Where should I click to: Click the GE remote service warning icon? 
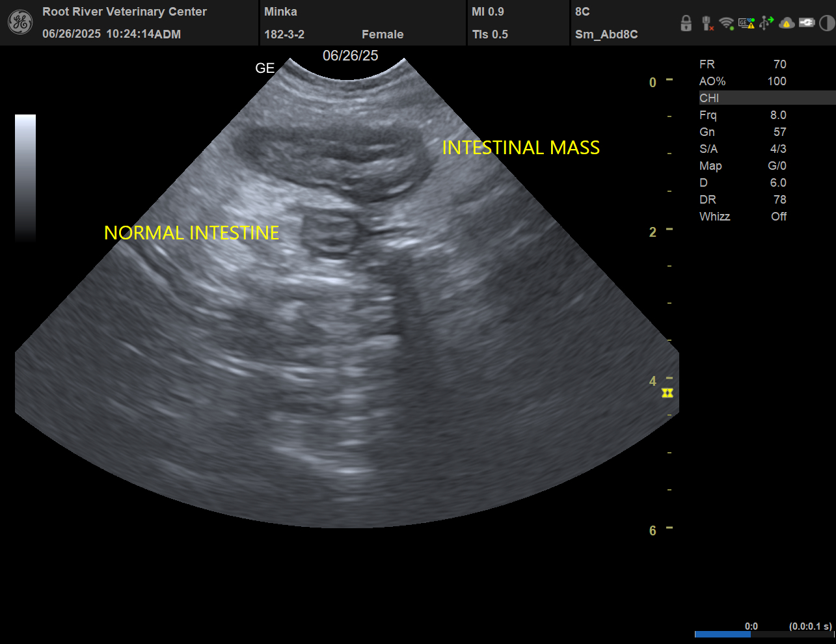[746, 23]
